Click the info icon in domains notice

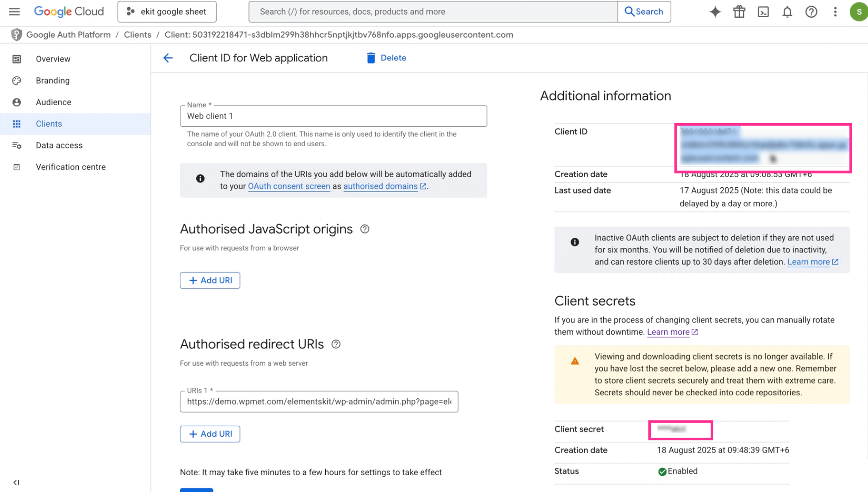point(200,178)
